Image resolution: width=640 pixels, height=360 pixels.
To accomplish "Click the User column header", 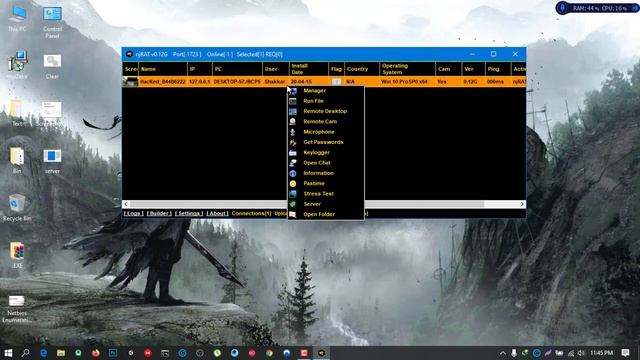I will [x=275, y=69].
